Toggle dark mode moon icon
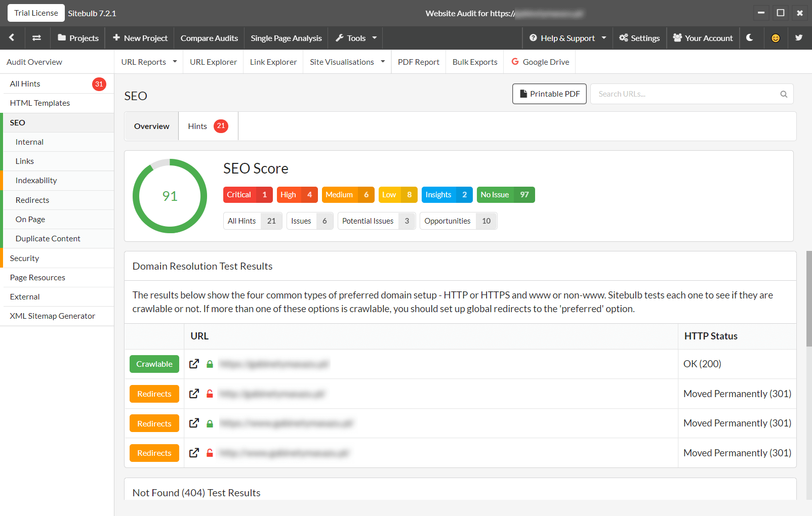The height and width of the screenshot is (516, 812). [x=750, y=38]
